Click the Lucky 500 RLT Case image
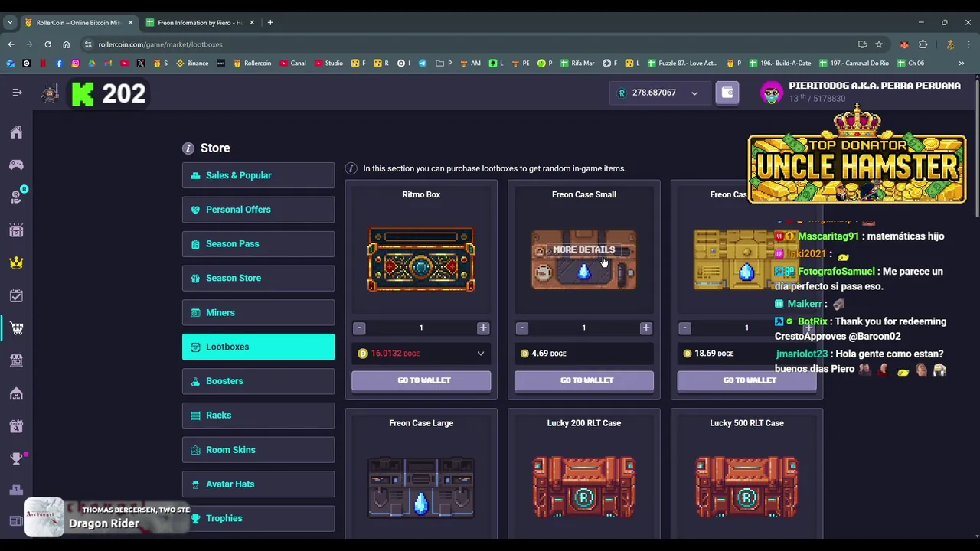 [746, 487]
